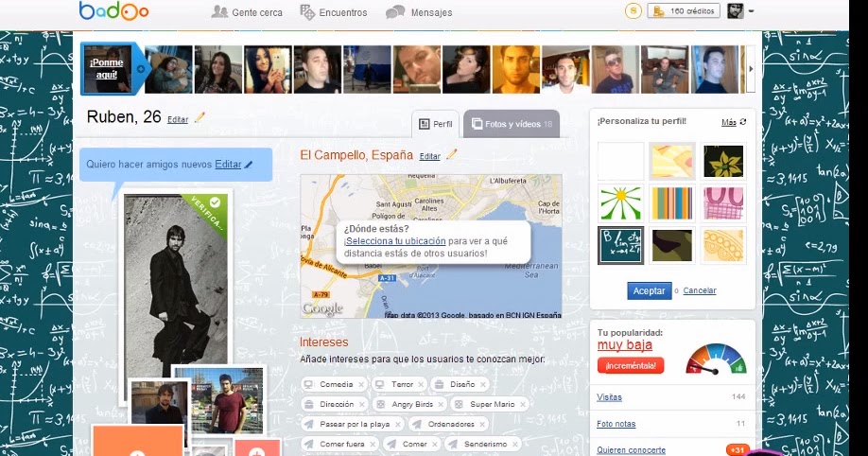Select the dark flower background swatch

point(723,161)
